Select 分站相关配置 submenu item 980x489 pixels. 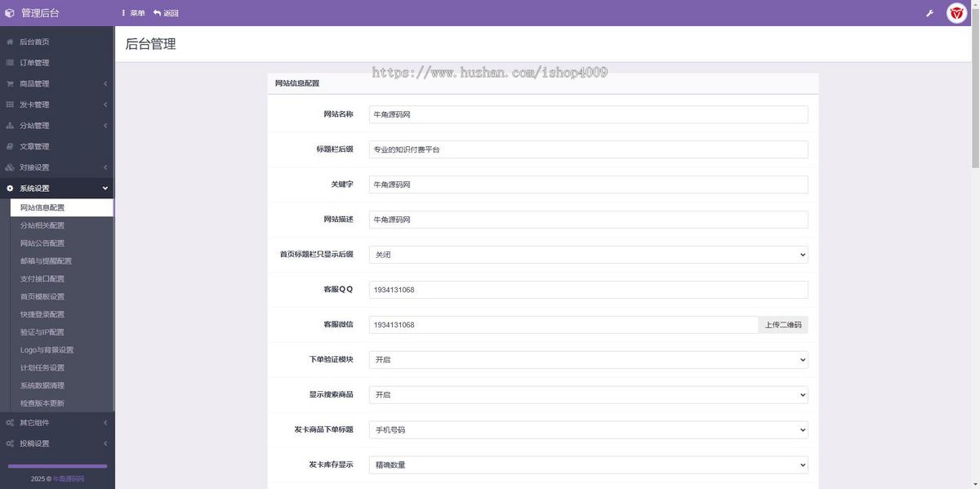(61, 225)
